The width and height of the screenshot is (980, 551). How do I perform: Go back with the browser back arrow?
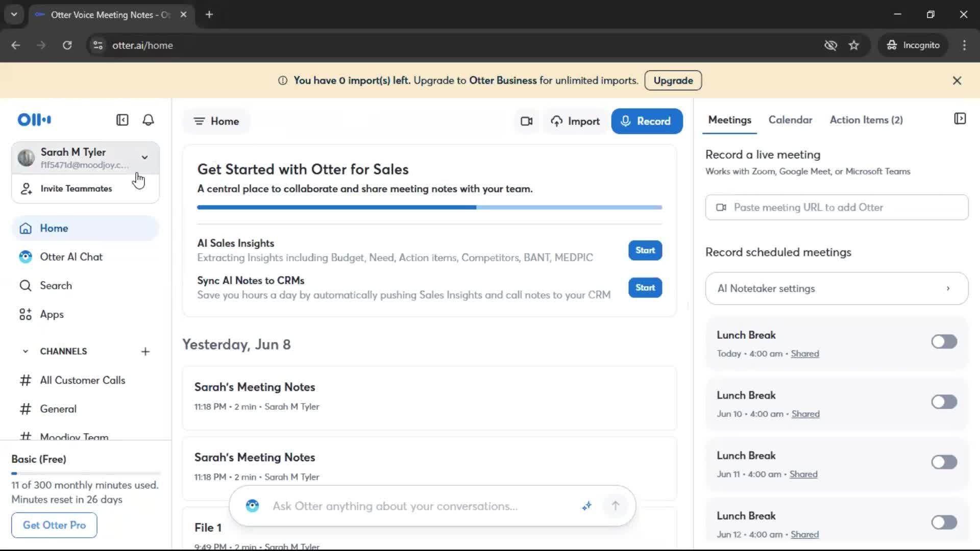[16, 45]
